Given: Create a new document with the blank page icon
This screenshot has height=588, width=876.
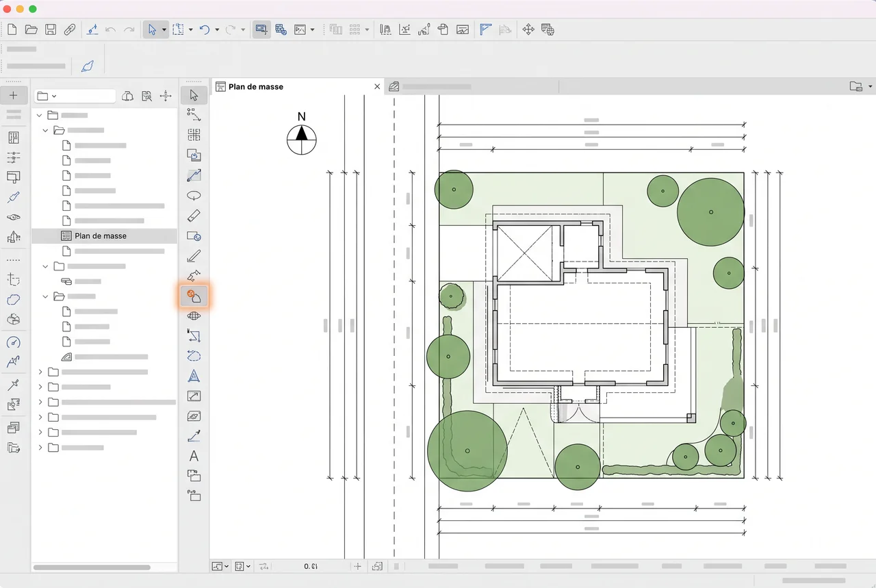Looking at the screenshot, I should pyautogui.click(x=12, y=29).
